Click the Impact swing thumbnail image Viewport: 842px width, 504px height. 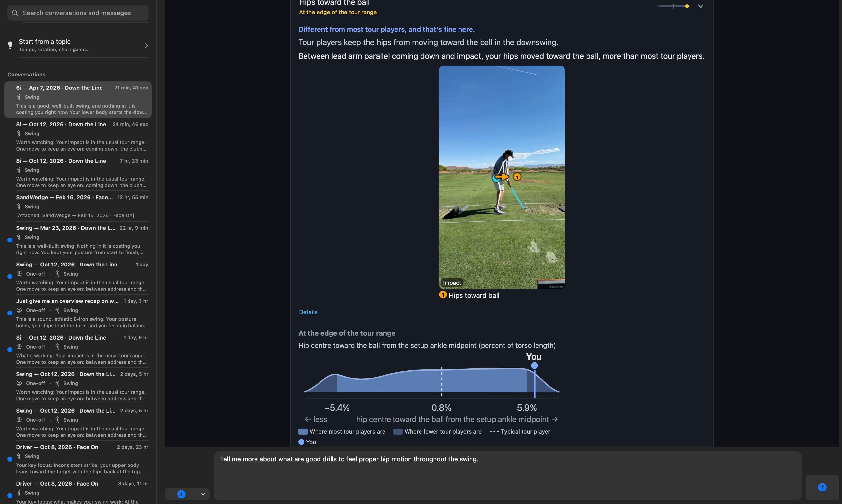(x=502, y=177)
